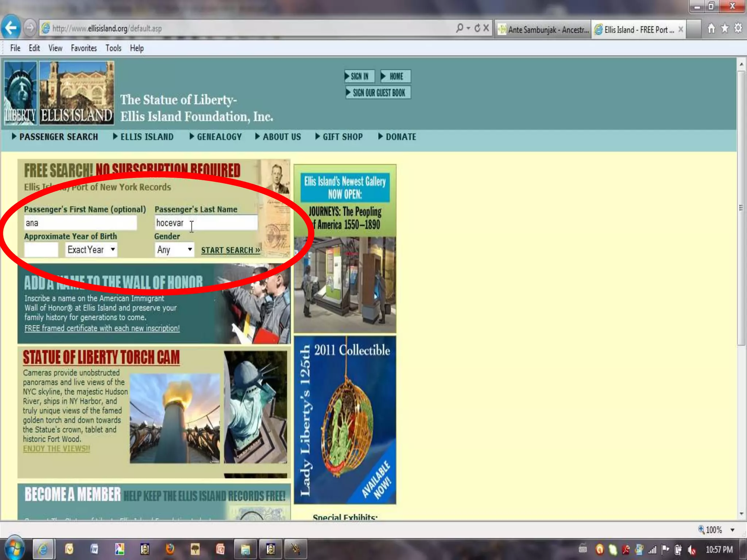Click the vertical scrollbar down arrow

741,514
